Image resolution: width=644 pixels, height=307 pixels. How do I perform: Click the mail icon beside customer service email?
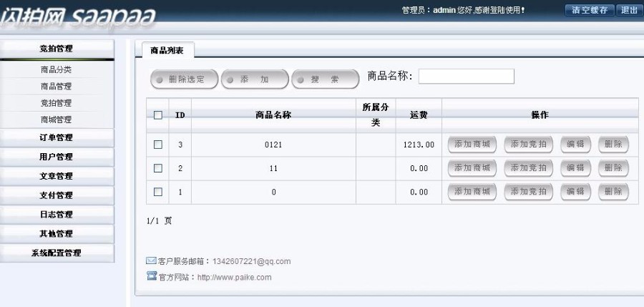click(151, 260)
